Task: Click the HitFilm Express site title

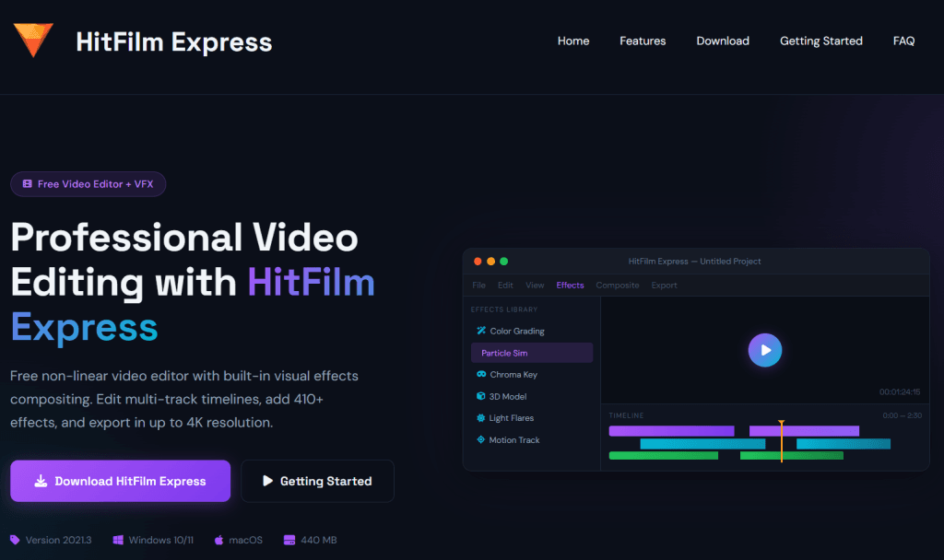Action: point(174,42)
